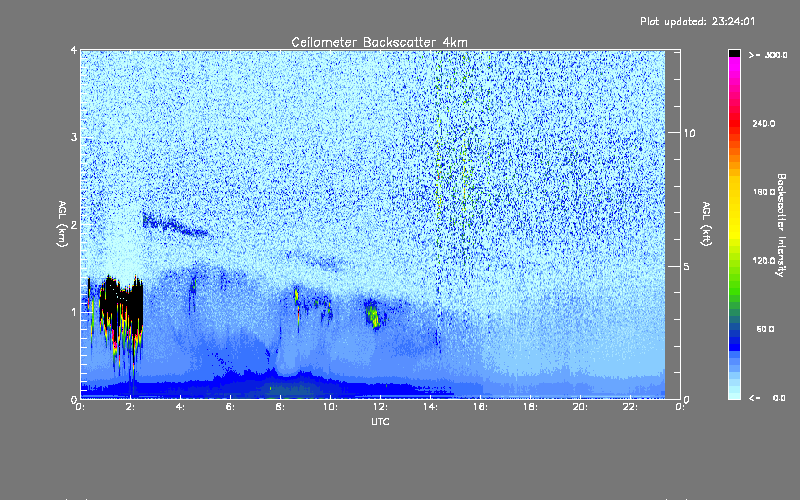Click the '>= 300.0' colorbar label

click(768, 55)
